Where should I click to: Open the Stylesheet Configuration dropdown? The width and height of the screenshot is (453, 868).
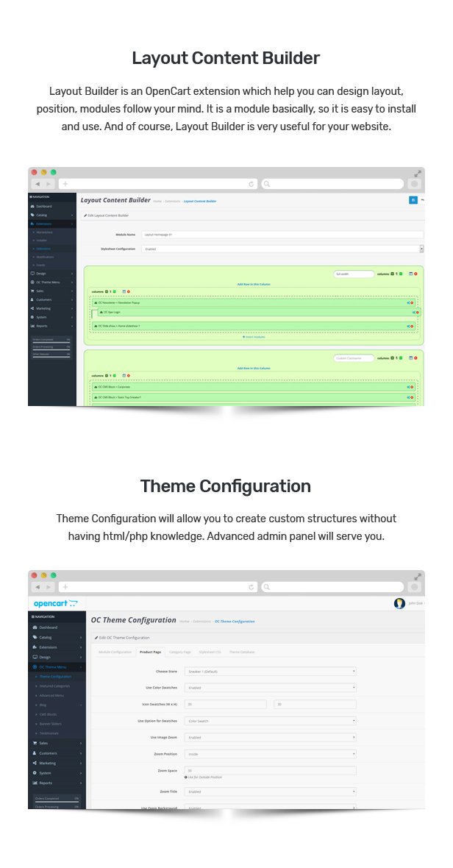click(282, 249)
